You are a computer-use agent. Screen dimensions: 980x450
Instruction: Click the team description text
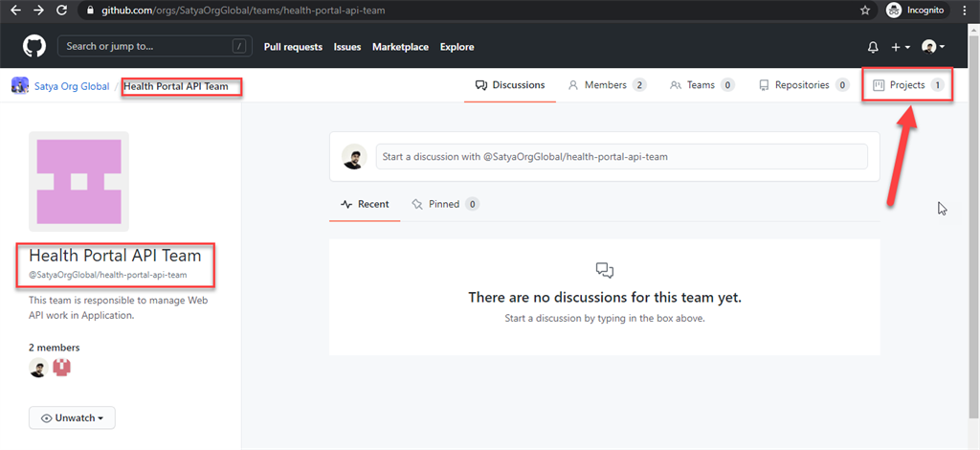(118, 307)
